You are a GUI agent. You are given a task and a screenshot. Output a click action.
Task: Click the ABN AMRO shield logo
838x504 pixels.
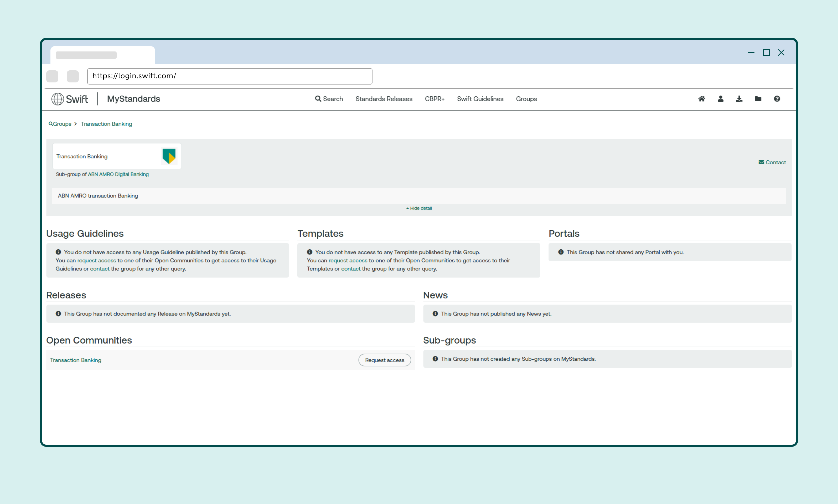click(169, 156)
